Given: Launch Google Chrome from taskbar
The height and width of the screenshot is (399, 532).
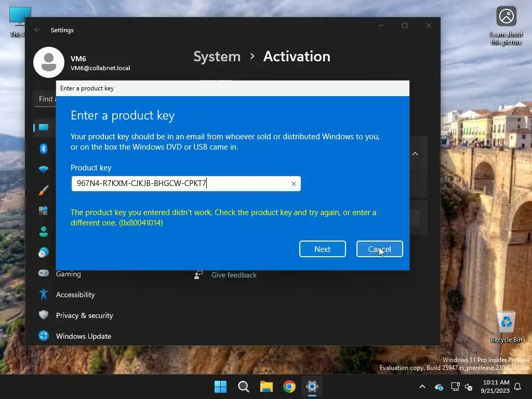Looking at the screenshot, I should point(289,387).
